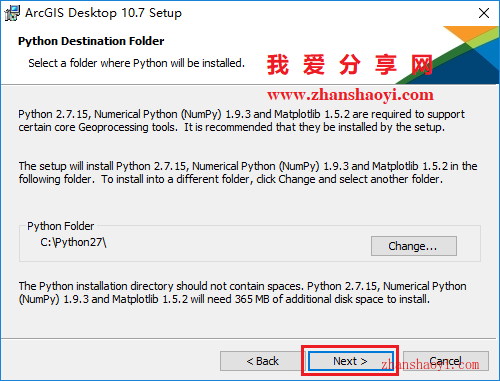The image size is (500, 381).
Task: Click the paragraph beginning 'The setup will install'
Action: (248, 173)
